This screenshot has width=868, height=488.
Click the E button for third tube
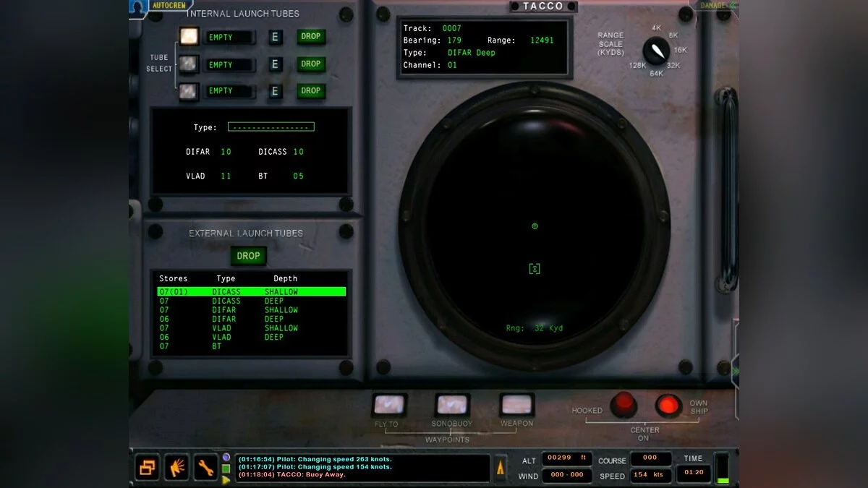(x=275, y=91)
